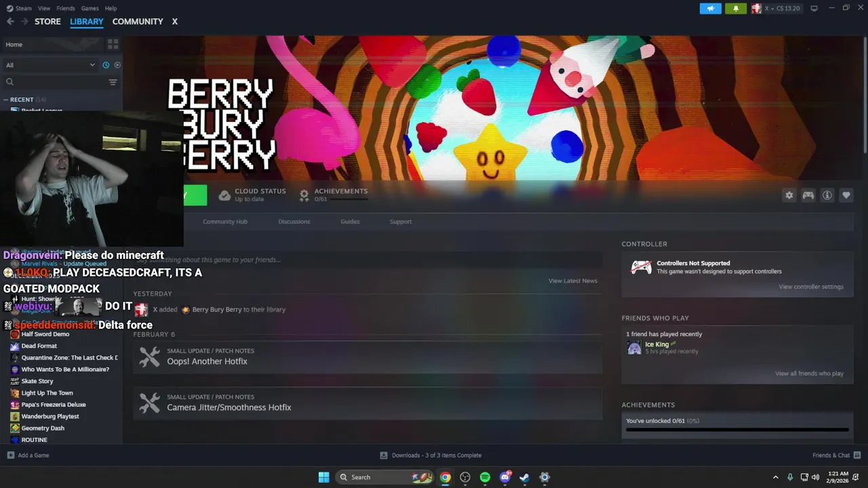This screenshot has height=488, width=868.
Task: Click the achievements gear icon
Action: click(x=304, y=195)
